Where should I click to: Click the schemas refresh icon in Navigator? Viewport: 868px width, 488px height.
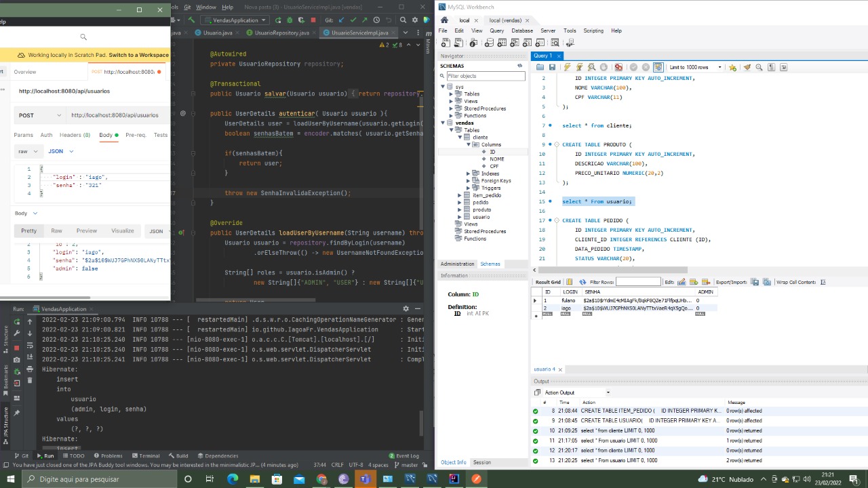coord(520,66)
